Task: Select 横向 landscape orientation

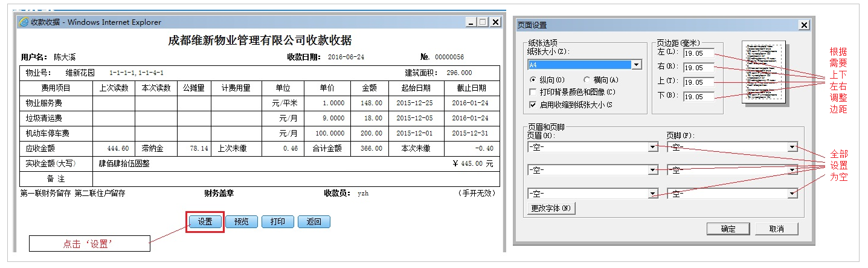Action: [587, 80]
